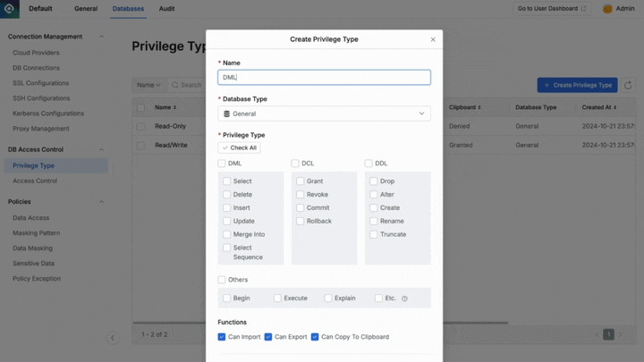Open the Name search filter dropdown

click(x=148, y=85)
